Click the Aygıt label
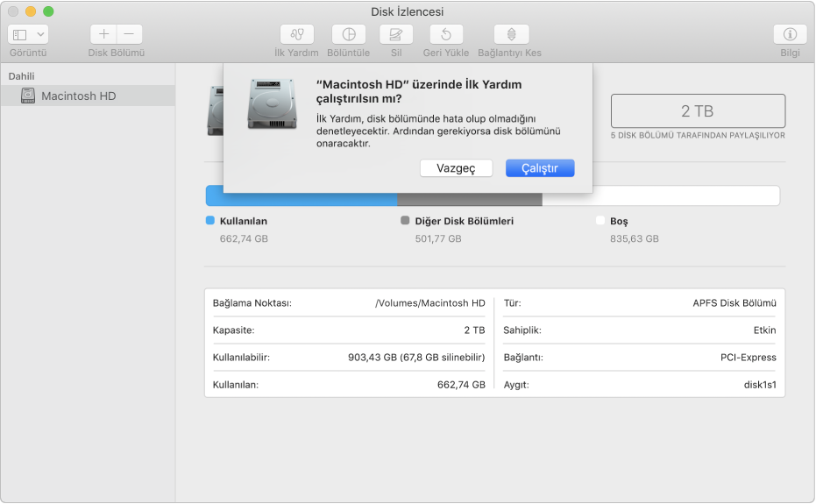This screenshot has width=816, height=504. (x=516, y=385)
